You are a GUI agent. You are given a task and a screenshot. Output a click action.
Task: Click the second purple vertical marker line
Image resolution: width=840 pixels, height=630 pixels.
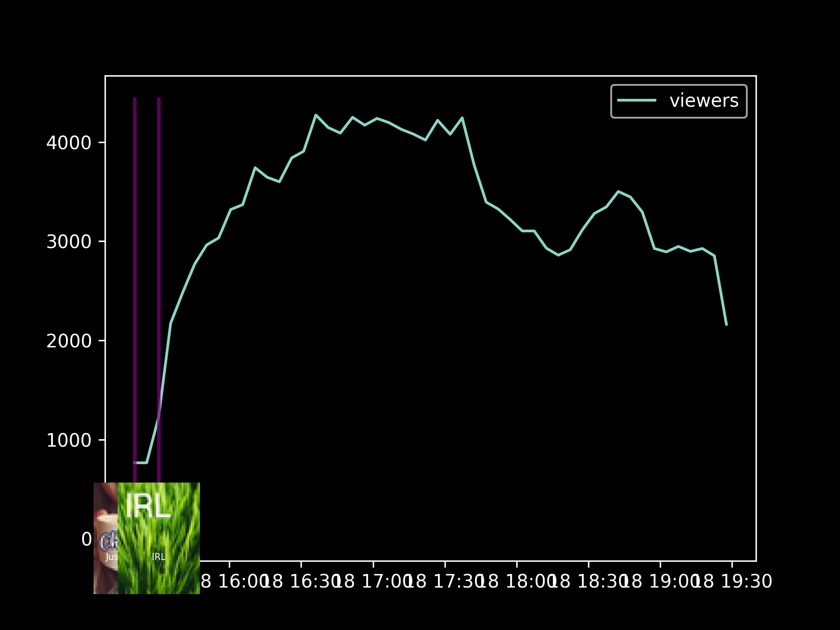click(x=159, y=262)
